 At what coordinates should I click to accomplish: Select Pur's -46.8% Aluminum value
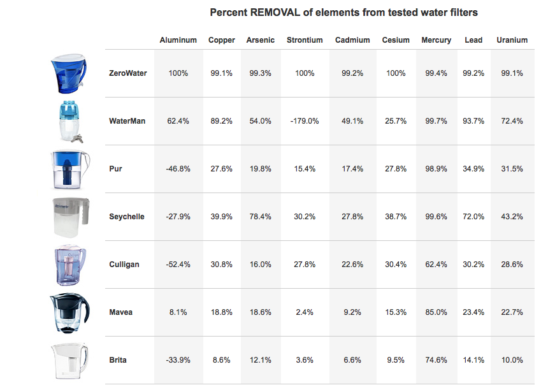178,169
